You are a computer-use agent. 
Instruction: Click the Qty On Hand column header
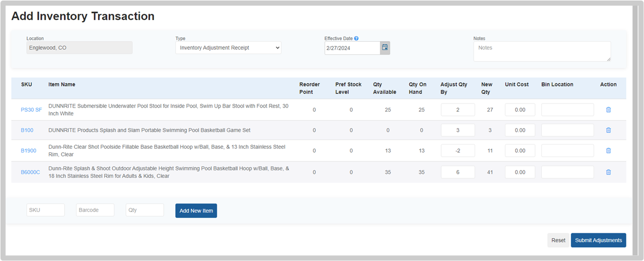click(418, 88)
